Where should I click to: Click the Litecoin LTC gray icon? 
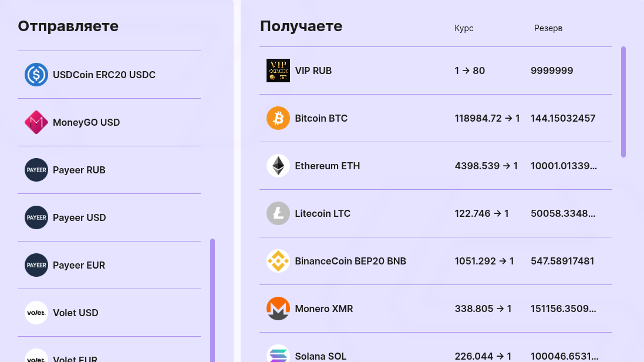pos(278,213)
